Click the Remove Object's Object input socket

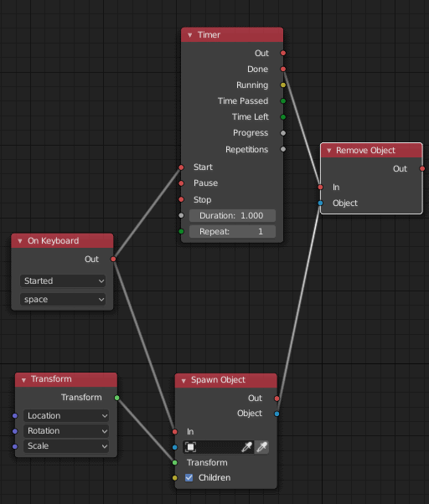pyautogui.click(x=320, y=203)
